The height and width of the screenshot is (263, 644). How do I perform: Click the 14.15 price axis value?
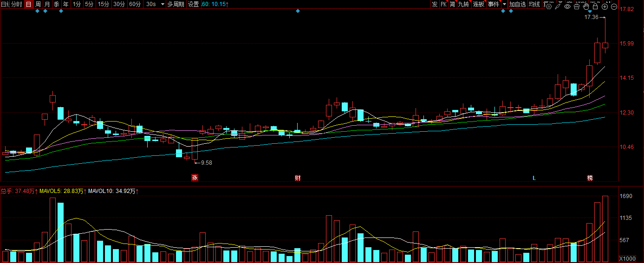(x=627, y=78)
